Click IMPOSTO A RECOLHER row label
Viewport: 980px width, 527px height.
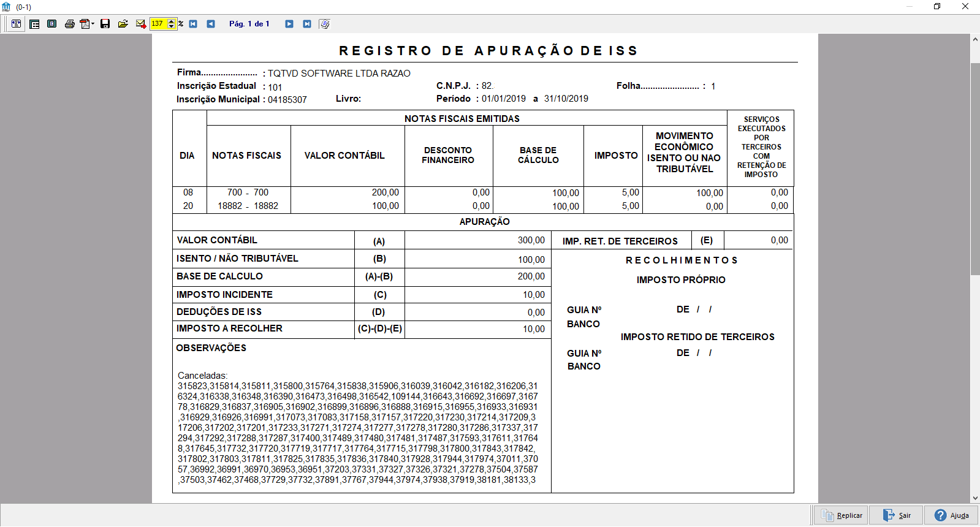(x=229, y=328)
